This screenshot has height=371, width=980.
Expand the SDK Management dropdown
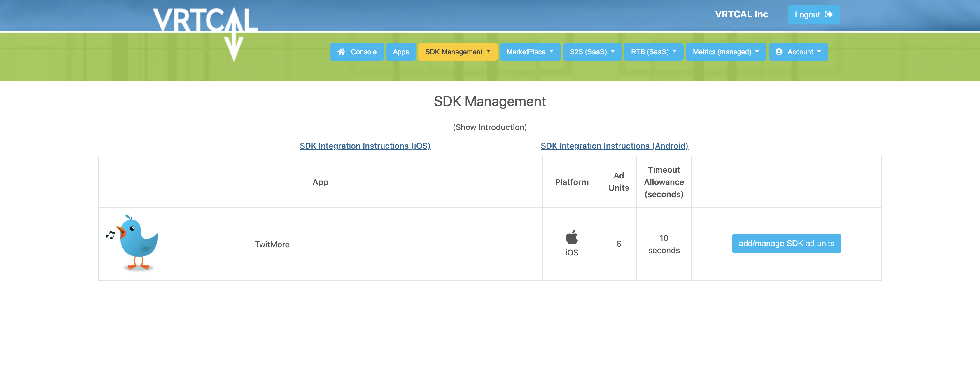click(458, 52)
